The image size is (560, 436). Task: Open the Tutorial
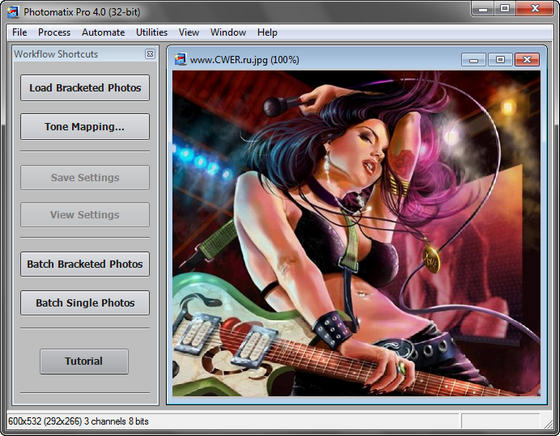[x=84, y=361]
